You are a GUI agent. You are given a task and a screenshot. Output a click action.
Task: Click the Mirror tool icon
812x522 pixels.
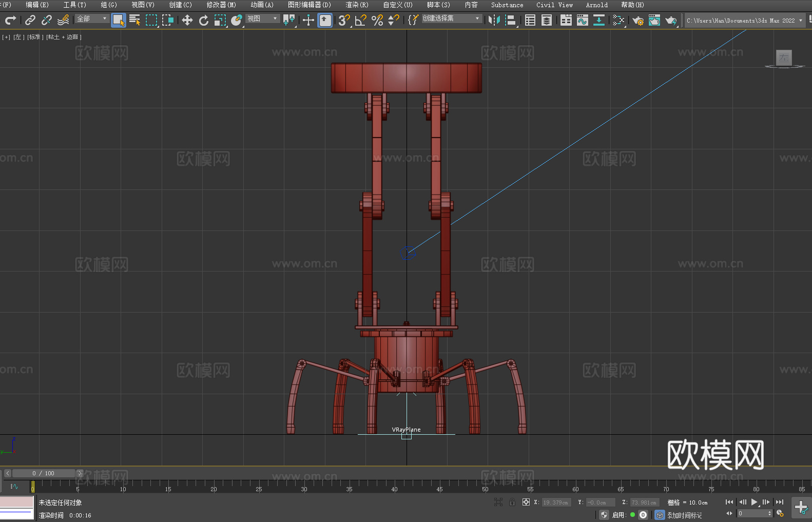coord(494,20)
